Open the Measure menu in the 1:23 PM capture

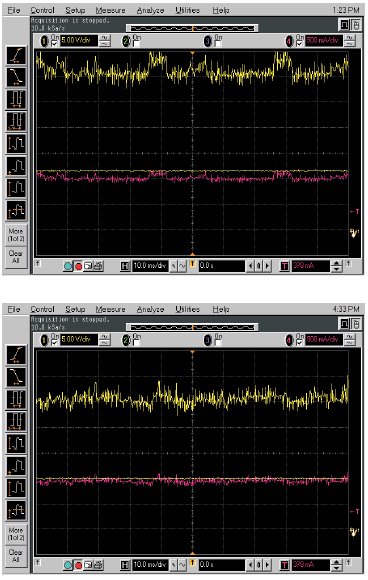pos(110,11)
